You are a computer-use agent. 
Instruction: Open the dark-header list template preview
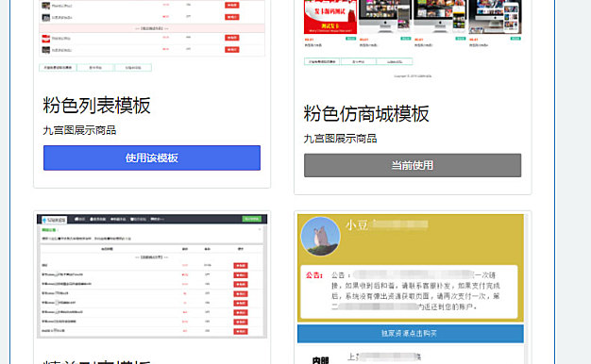[152, 276]
